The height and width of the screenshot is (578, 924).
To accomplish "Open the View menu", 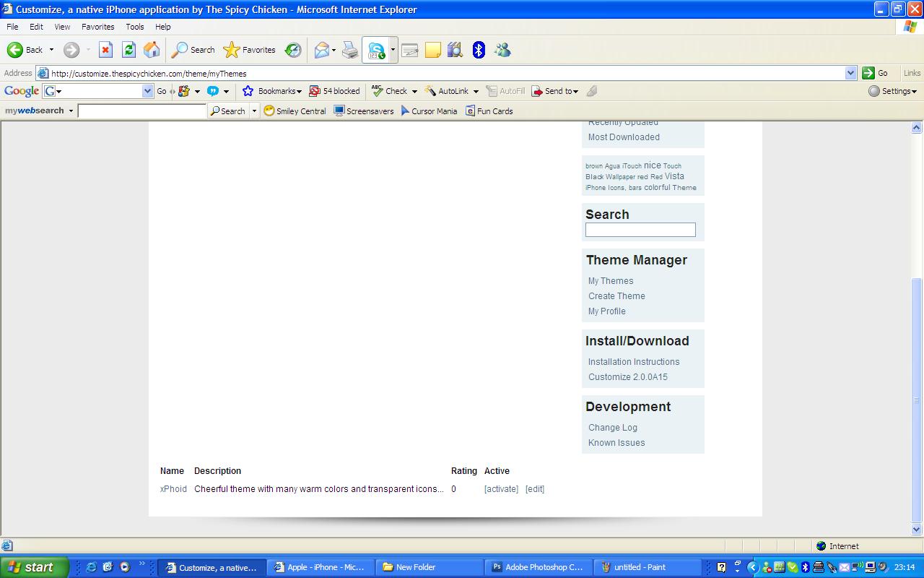I will (62, 27).
